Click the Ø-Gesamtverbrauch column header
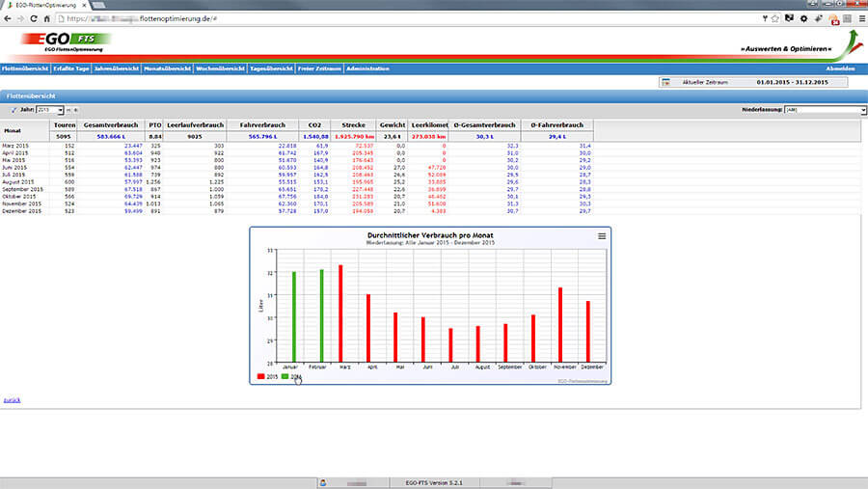This screenshot has height=489, width=868. click(x=484, y=125)
